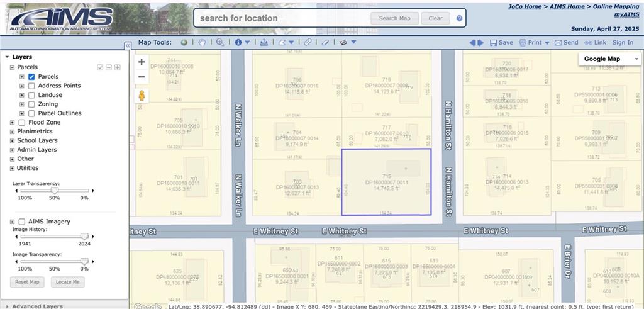Expand the Utilities group
The image size is (644, 309).
(x=12, y=168)
